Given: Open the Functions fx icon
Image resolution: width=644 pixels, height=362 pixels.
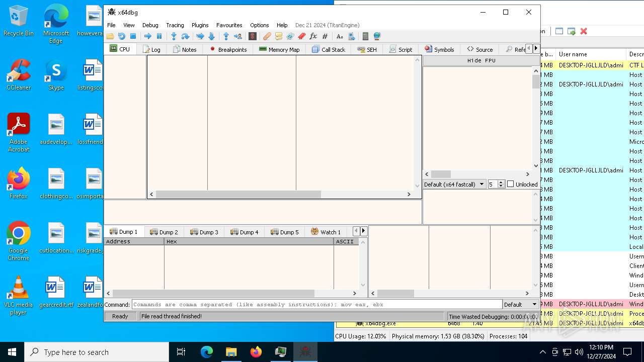Looking at the screenshot, I should [313, 36].
